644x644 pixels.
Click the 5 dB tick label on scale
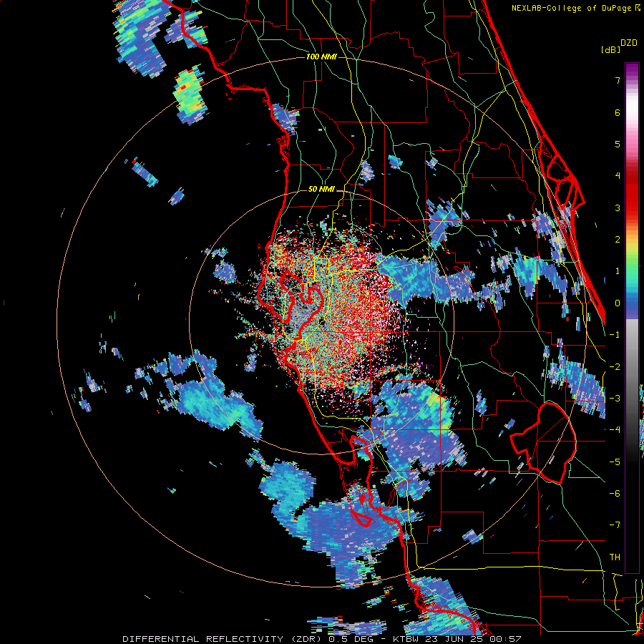(x=618, y=144)
